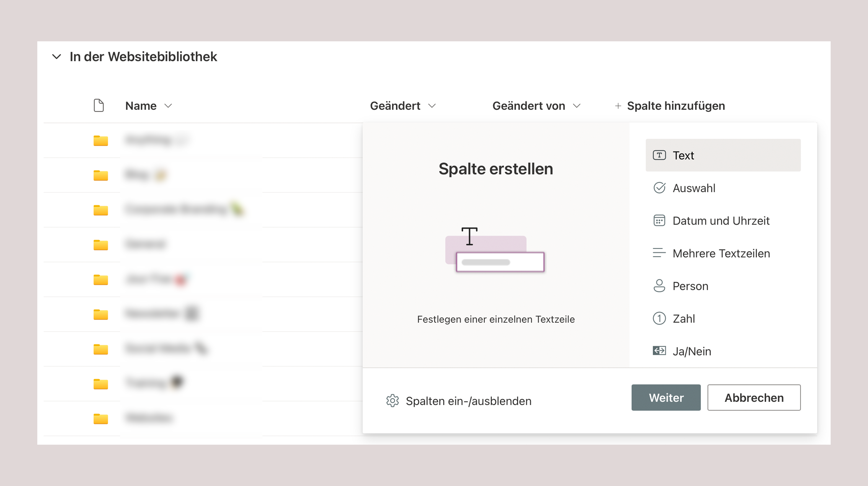Click Weiter to proceed to next step
The height and width of the screenshot is (486, 868).
click(x=665, y=397)
